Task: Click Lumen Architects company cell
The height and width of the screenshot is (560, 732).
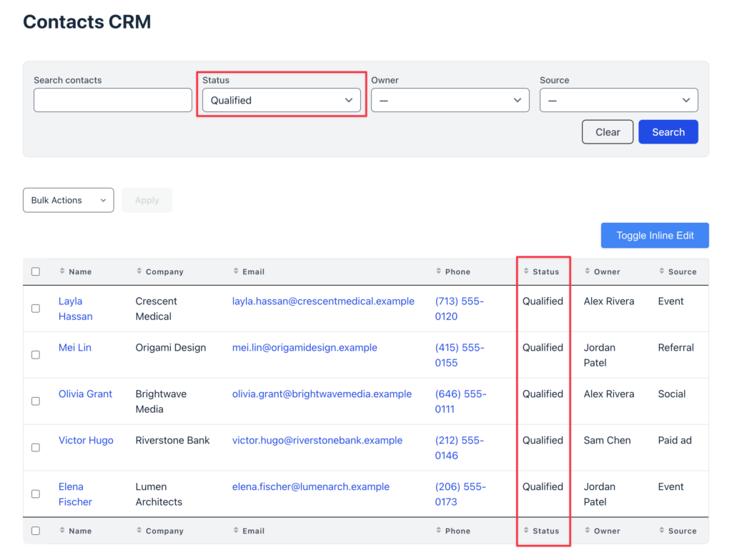Action: click(x=159, y=494)
